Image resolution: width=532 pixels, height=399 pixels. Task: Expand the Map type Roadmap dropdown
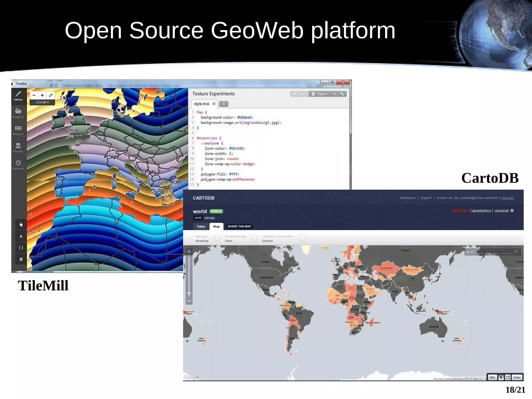[217, 238]
